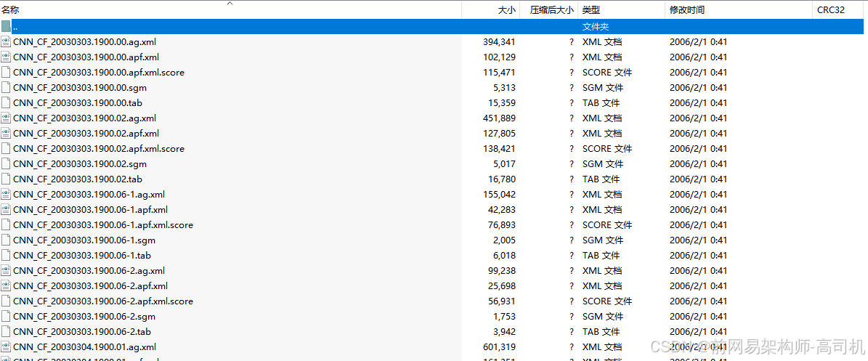Viewport: 868px width, 361px height.
Task: Select file CNN_CF_20030303.1900.02.apf.xml
Action: (86, 134)
